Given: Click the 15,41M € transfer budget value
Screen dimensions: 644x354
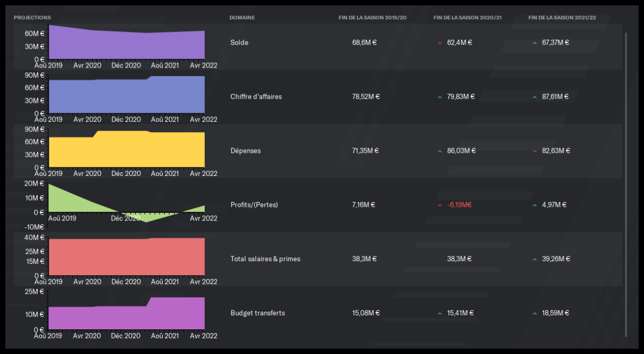Looking at the screenshot, I should 461,313.
